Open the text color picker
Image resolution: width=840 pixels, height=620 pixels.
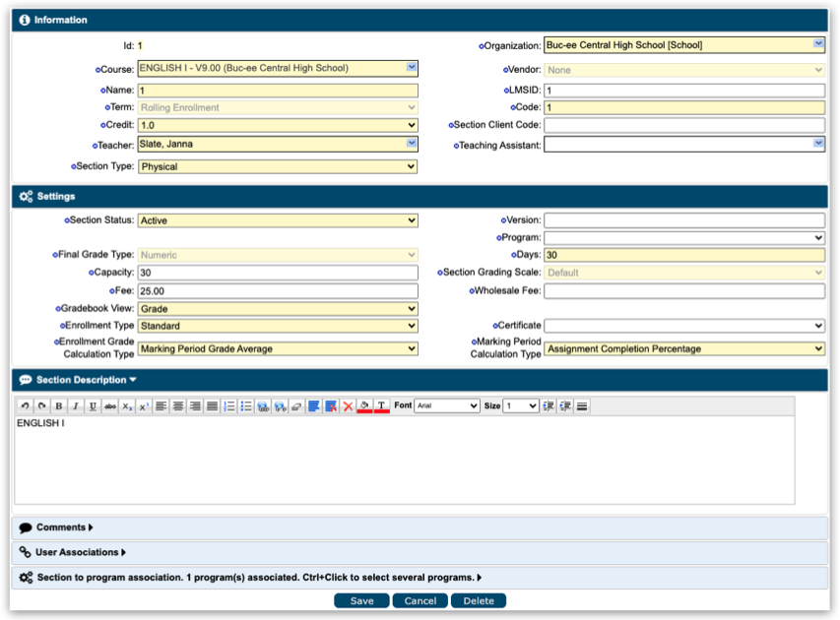click(x=382, y=405)
